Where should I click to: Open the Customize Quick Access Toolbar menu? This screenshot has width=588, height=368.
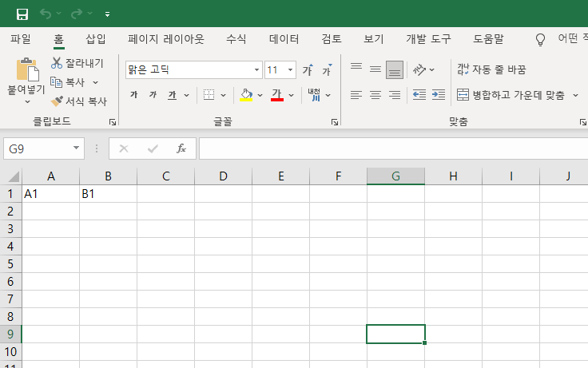coord(107,14)
